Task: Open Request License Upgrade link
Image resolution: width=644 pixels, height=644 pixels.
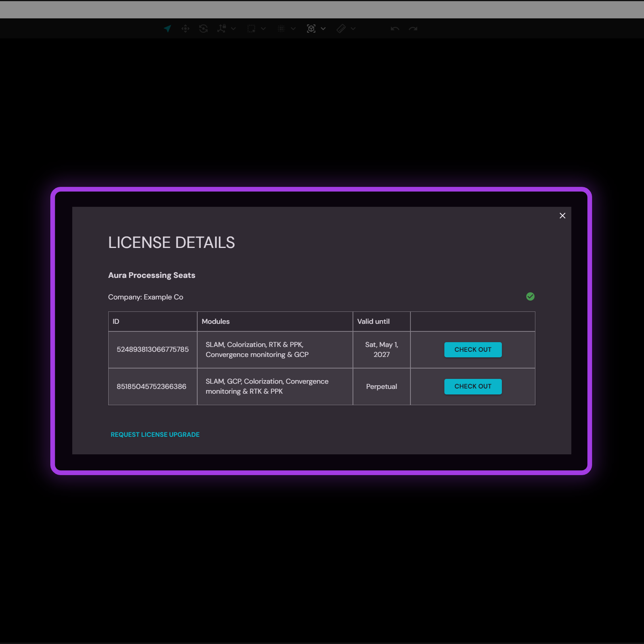Action: pyautogui.click(x=155, y=434)
